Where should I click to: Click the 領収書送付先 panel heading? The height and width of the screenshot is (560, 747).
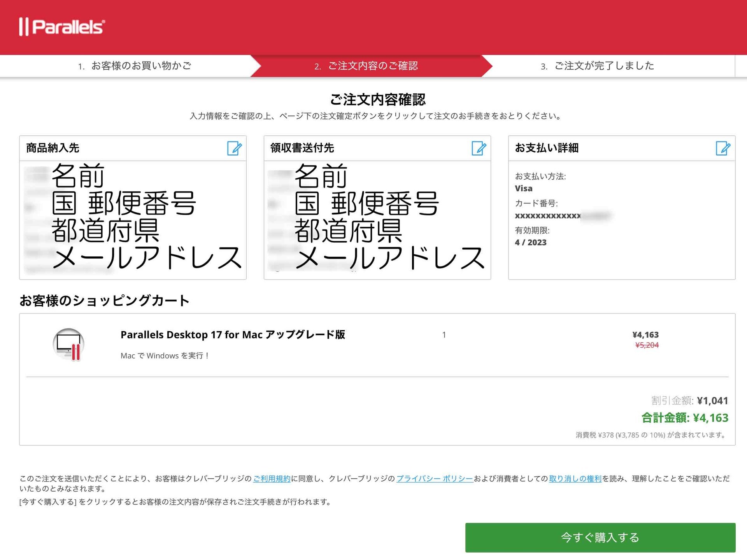tap(302, 148)
